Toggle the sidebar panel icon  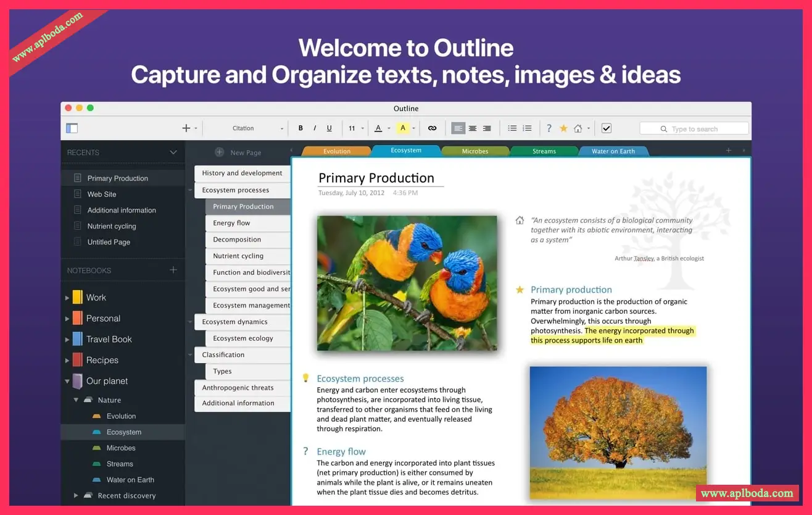[72, 128]
